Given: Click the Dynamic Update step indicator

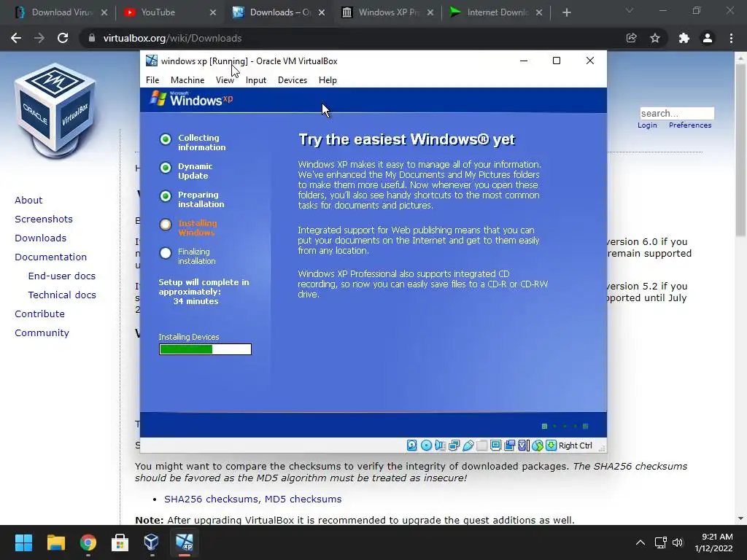Looking at the screenshot, I should (166, 168).
